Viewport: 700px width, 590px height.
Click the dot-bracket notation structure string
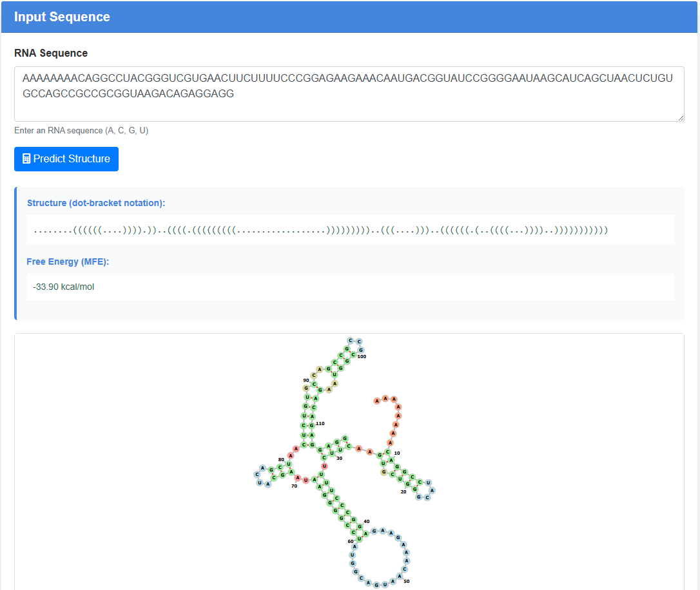[320, 230]
